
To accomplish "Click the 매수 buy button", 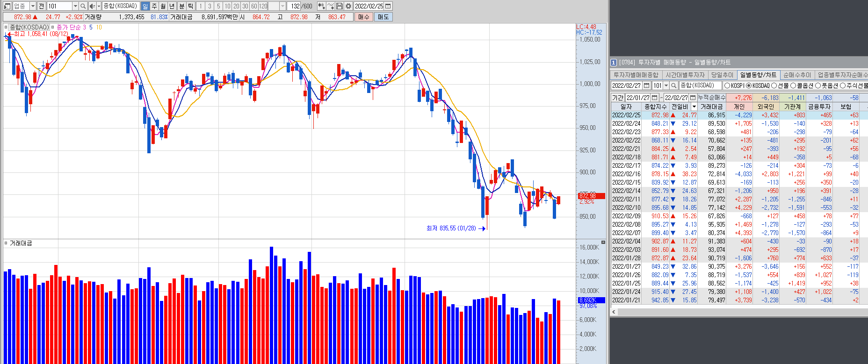I will [364, 17].
